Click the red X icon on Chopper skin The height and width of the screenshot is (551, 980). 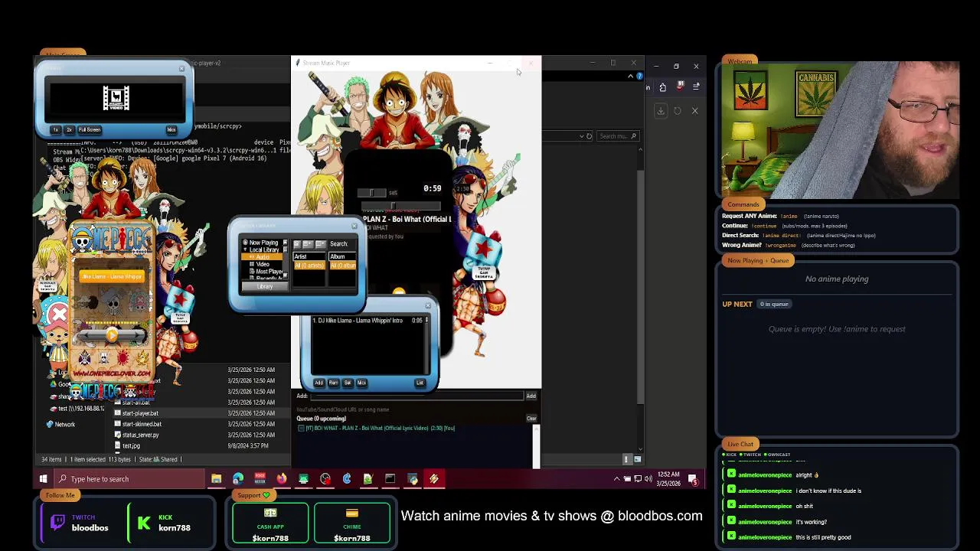coord(59,315)
